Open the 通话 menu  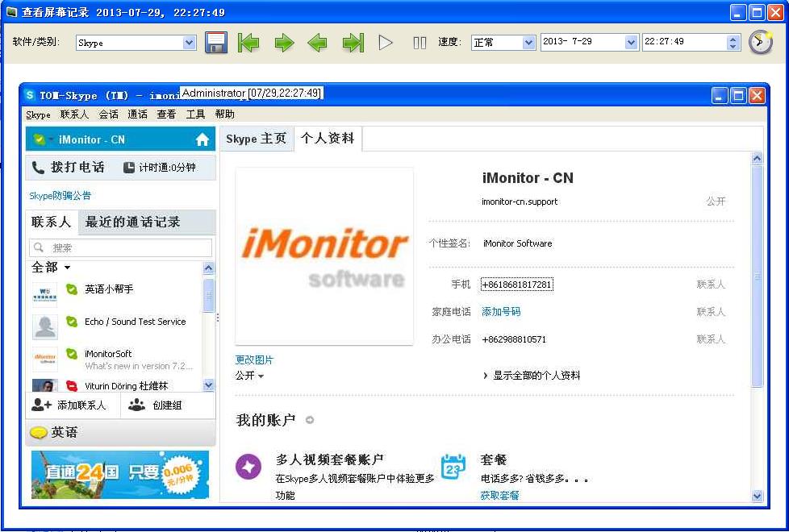point(138,114)
